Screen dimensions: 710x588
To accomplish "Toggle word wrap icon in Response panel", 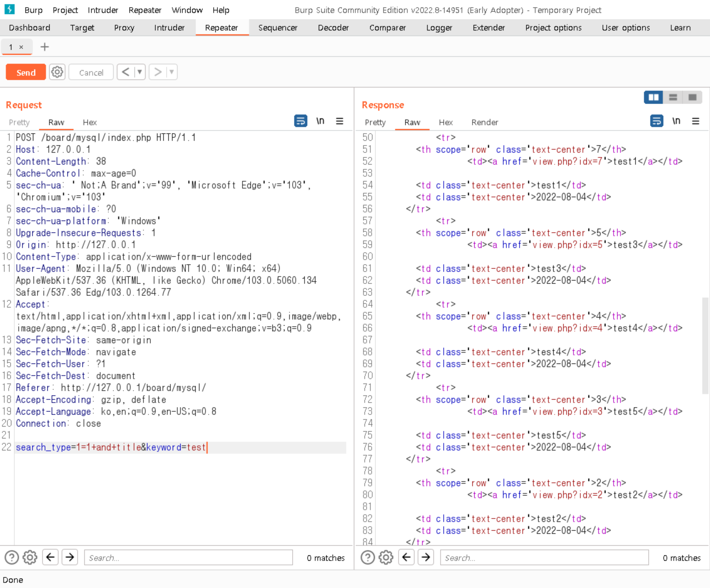I will pyautogui.click(x=657, y=121).
